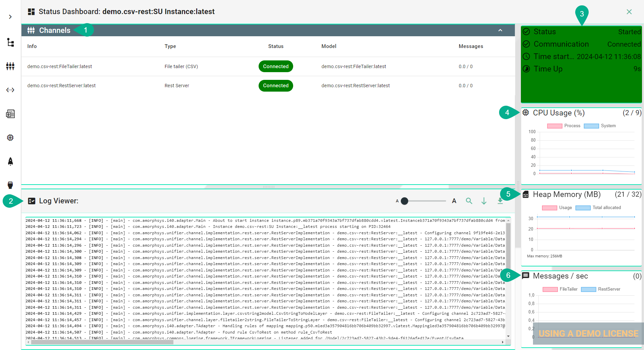Open the hierarchy tree icon in sidebar
The height and width of the screenshot is (350, 644).
pos(10,43)
